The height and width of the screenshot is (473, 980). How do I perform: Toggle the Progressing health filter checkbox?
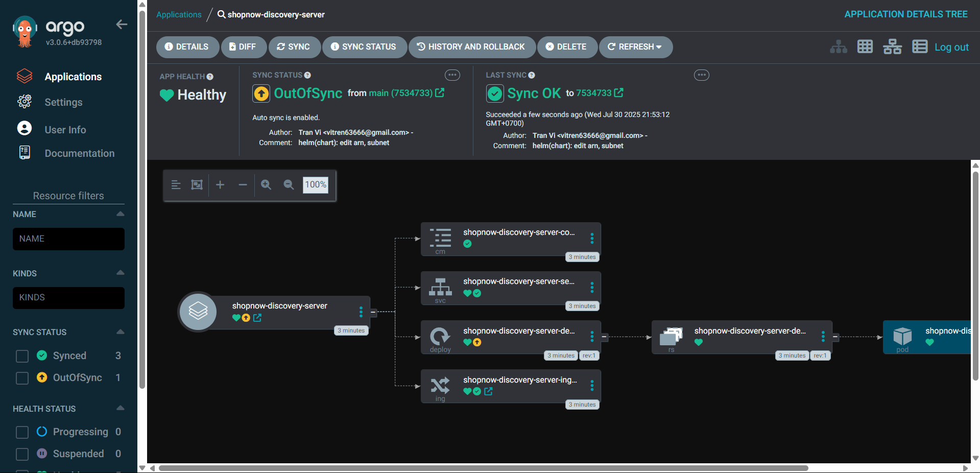pyautogui.click(x=22, y=432)
